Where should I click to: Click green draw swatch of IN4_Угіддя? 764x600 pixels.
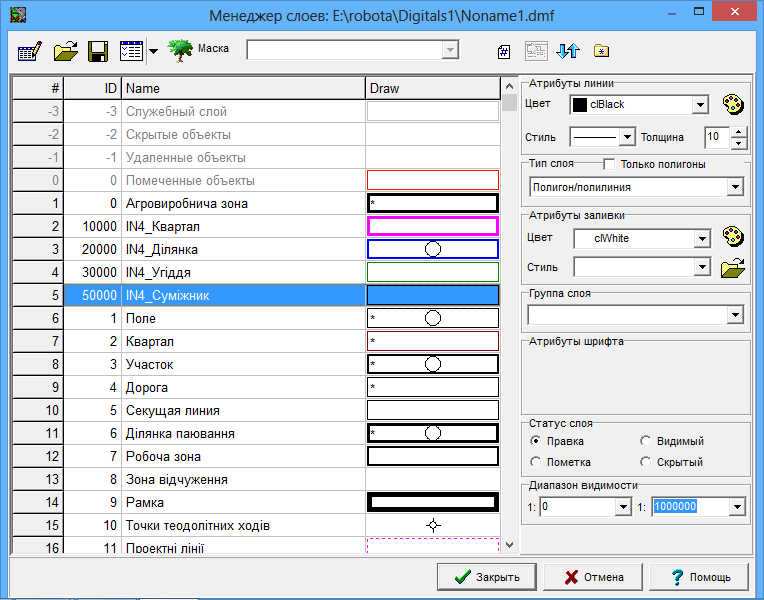point(433,272)
